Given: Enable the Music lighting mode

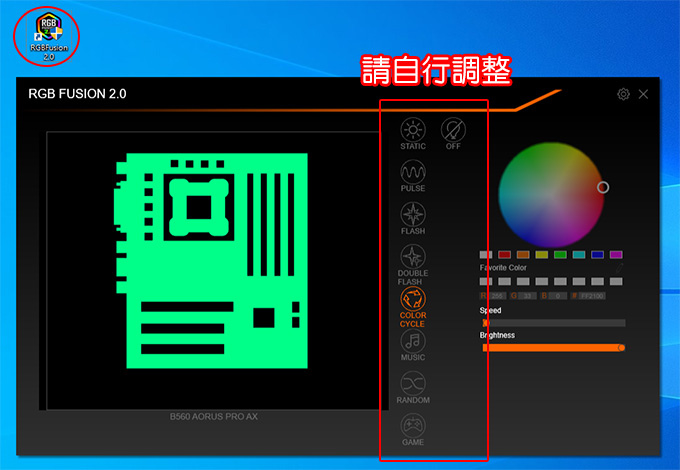Looking at the screenshot, I should pyautogui.click(x=413, y=345).
